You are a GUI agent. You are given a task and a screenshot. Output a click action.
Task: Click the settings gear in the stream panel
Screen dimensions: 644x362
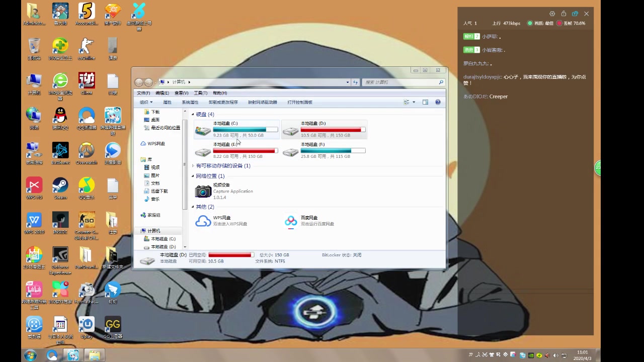click(x=552, y=14)
